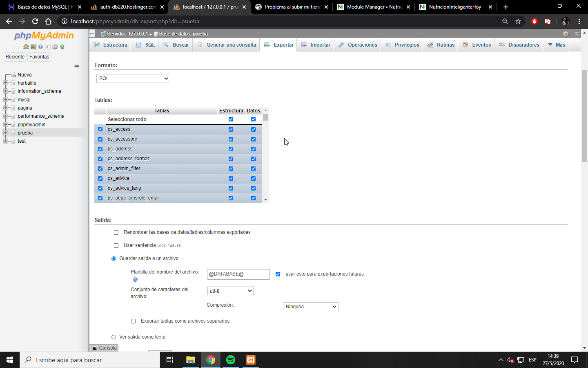
Task: Go to browser home page icon
Action: [x=48, y=21]
